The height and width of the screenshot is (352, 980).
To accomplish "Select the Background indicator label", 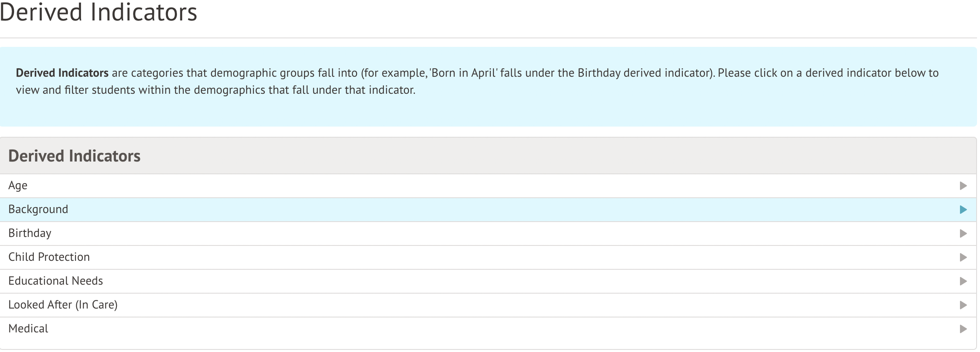I will pos(38,210).
